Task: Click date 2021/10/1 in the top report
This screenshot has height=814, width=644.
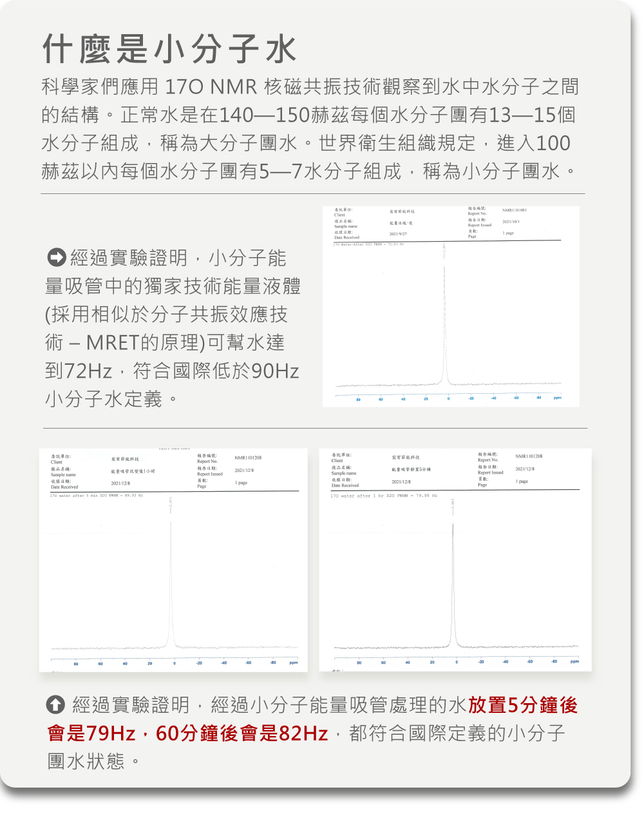Action: 511,221
